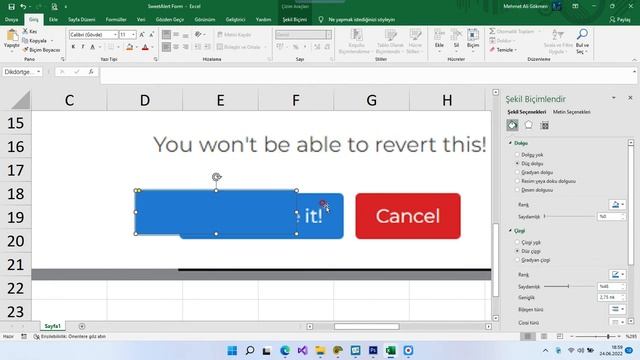Select Çizgi yok radio option

pos(518,242)
